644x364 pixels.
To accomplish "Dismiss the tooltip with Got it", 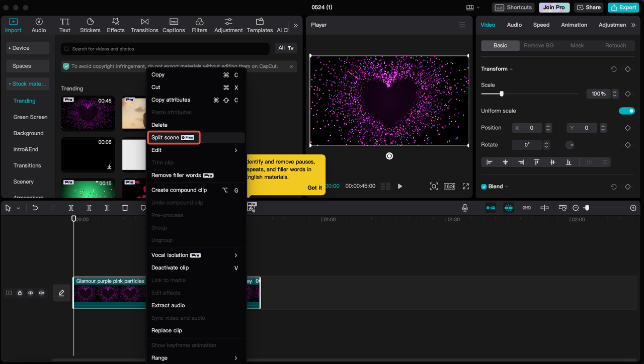I will point(314,187).
